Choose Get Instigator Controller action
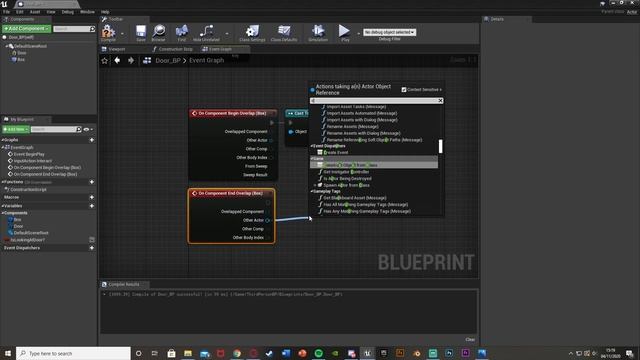The height and width of the screenshot is (360, 640). (346, 172)
